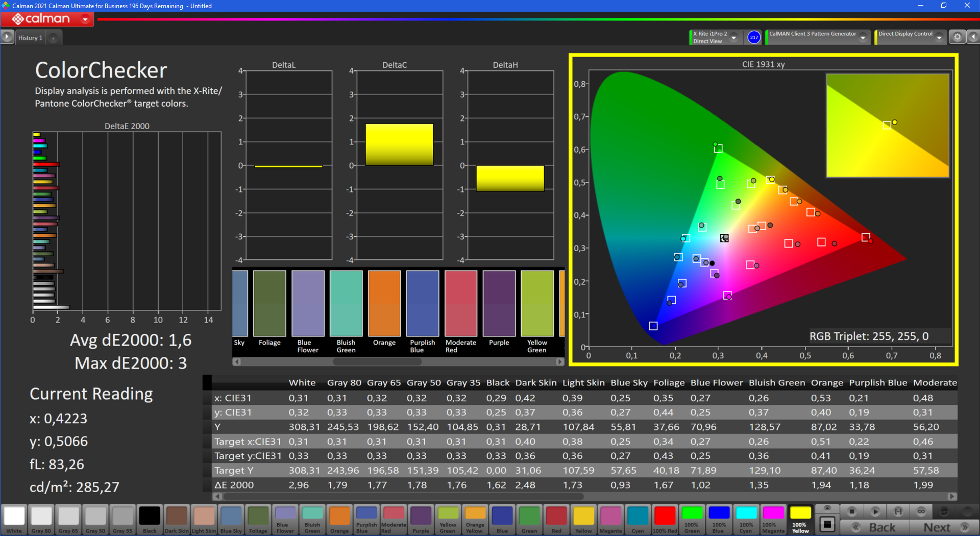980x536 pixels.
Task: Expand the X-Rite i1Pro 2 meter dropdown
Action: pos(734,37)
